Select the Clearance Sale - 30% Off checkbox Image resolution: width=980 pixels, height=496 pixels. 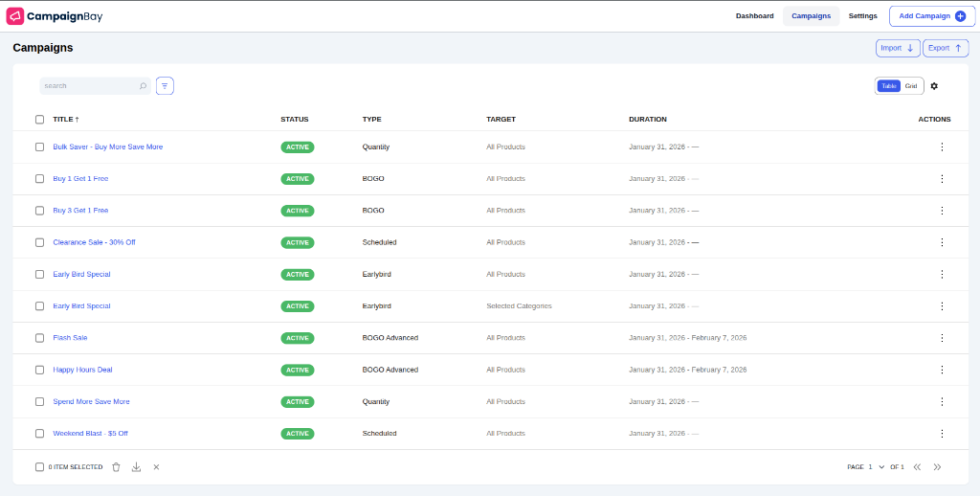[x=39, y=242]
